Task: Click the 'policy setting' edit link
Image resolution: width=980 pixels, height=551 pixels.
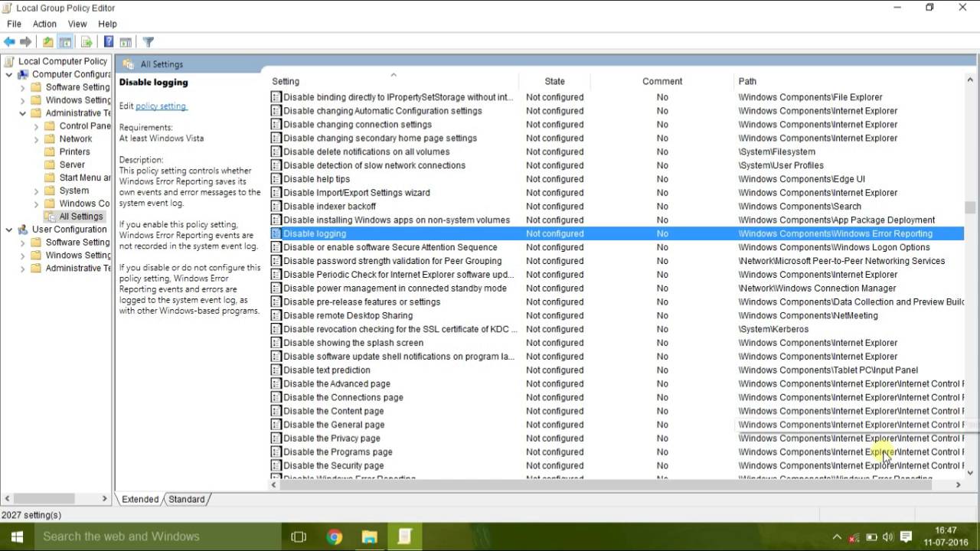Action: point(161,106)
